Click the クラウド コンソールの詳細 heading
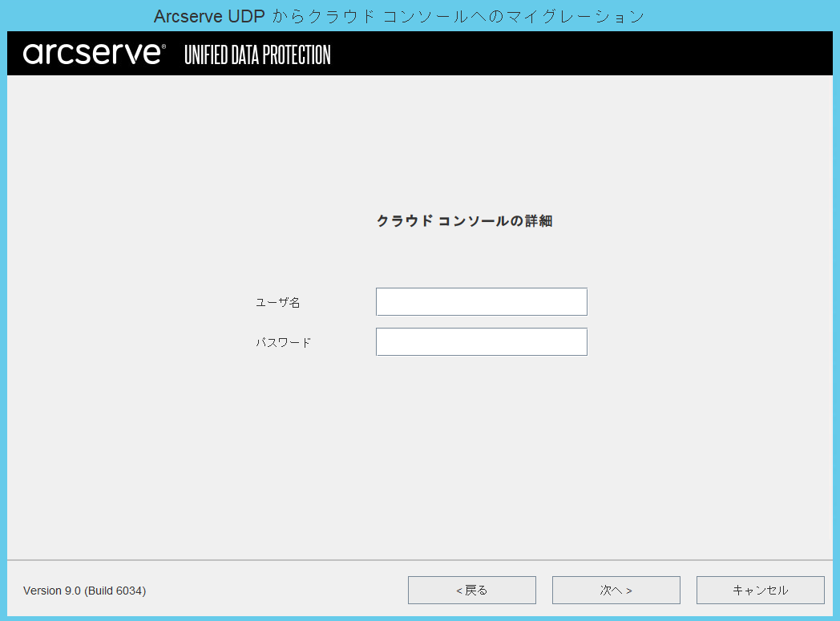This screenshot has width=840, height=621. (464, 220)
